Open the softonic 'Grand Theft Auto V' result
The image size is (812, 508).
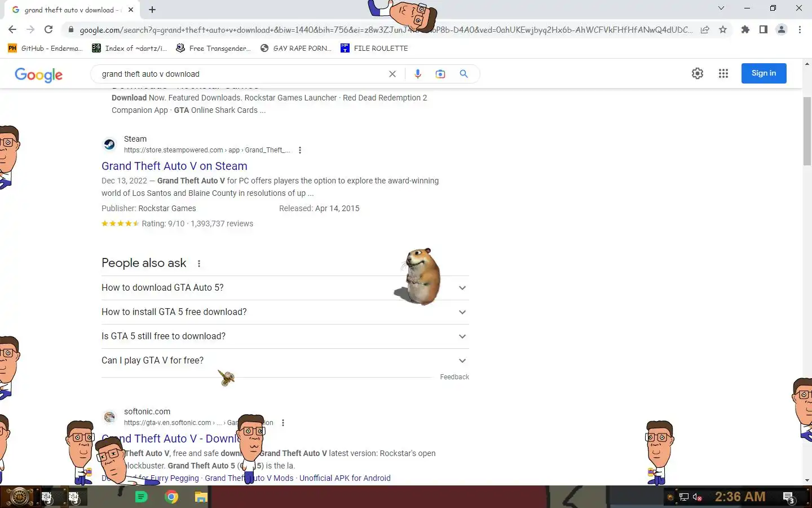pos(172,439)
